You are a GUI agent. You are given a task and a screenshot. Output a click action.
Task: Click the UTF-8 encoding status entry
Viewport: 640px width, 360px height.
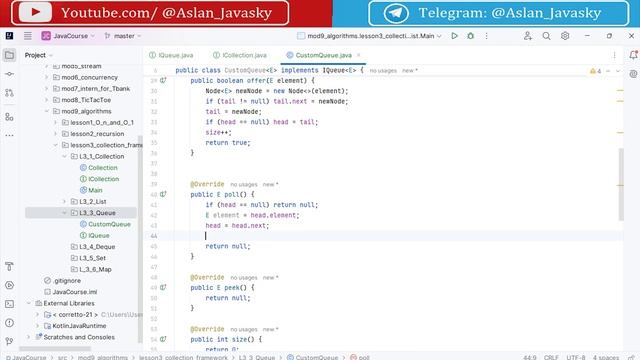click(x=576, y=357)
